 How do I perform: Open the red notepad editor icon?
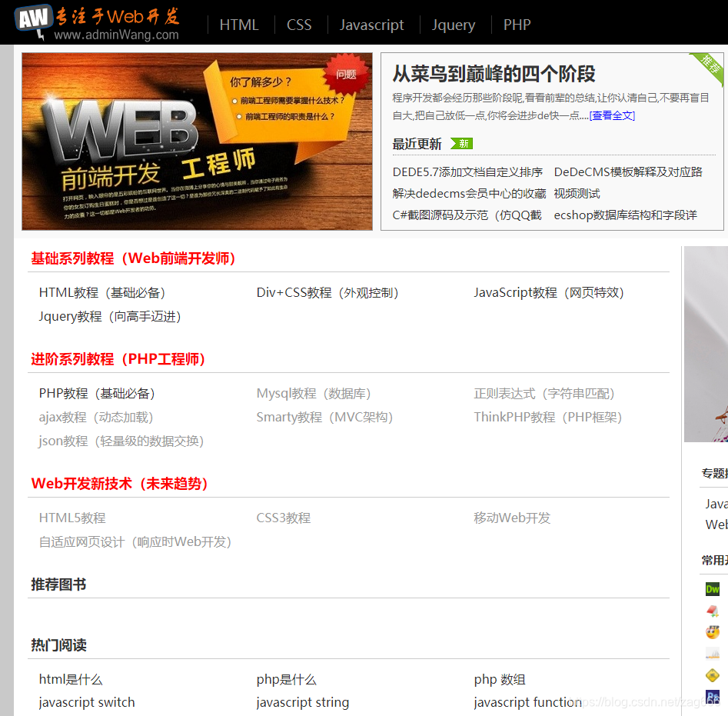click(x=712, y=611)
